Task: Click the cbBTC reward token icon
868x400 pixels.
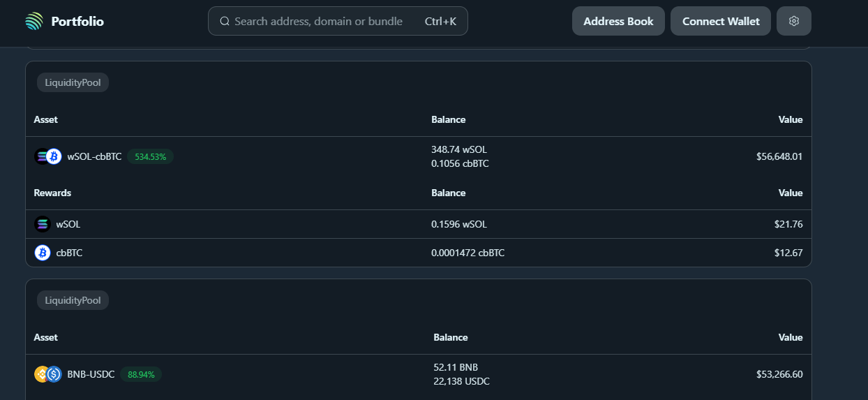Action: (x=43, y=253)
